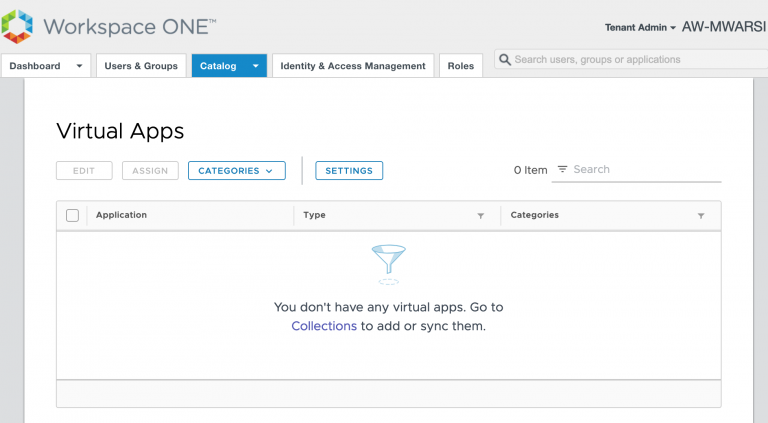Tick the select-all applications checkbox
The height and width of the screenshot is (423, 768).
point(72,215)
